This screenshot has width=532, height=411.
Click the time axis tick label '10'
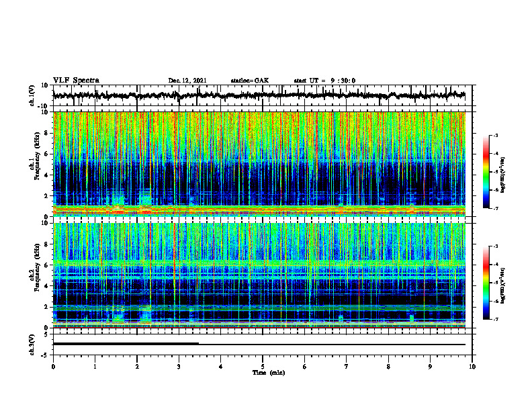click(x=472, y=367)
